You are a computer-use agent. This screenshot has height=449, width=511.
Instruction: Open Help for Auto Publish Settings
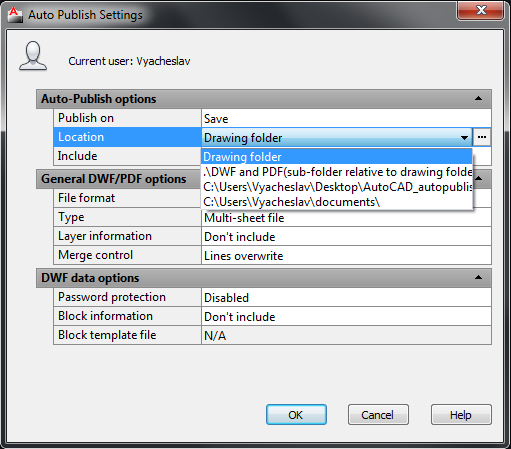(x=461, y=415)
